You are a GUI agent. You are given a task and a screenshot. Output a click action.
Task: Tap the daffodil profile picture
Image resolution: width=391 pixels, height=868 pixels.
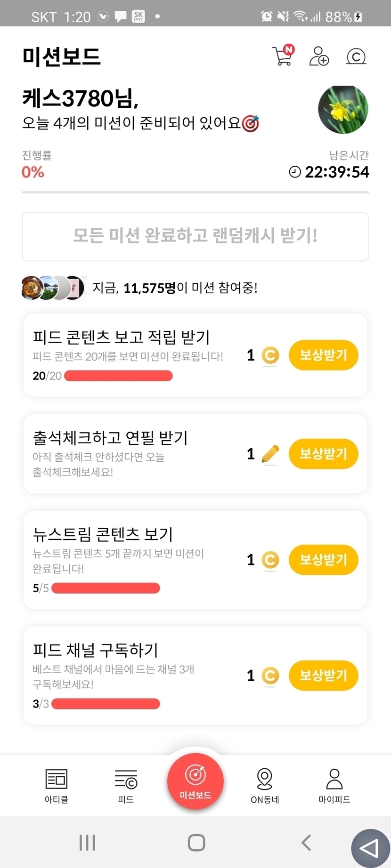pyautogui.click(x=343, y=110)
